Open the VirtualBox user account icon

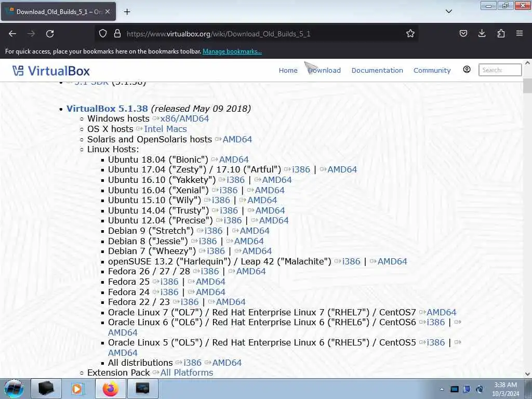tap(467, 70)
